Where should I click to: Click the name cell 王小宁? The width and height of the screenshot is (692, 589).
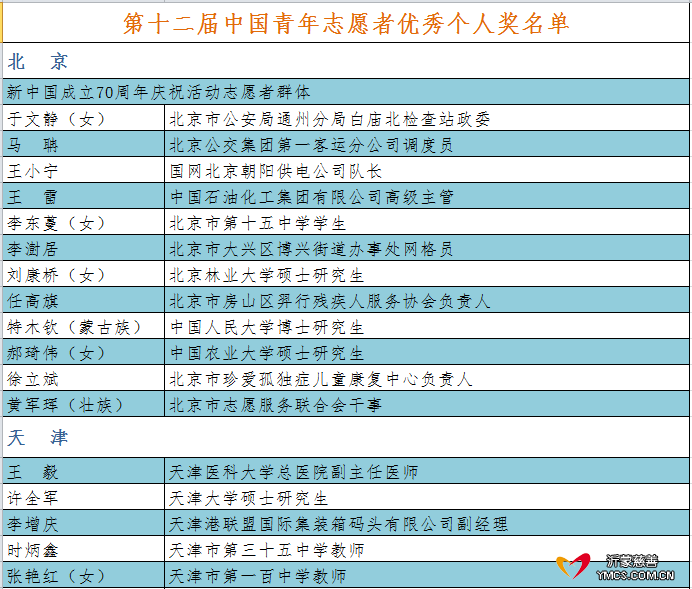point(84,170)
